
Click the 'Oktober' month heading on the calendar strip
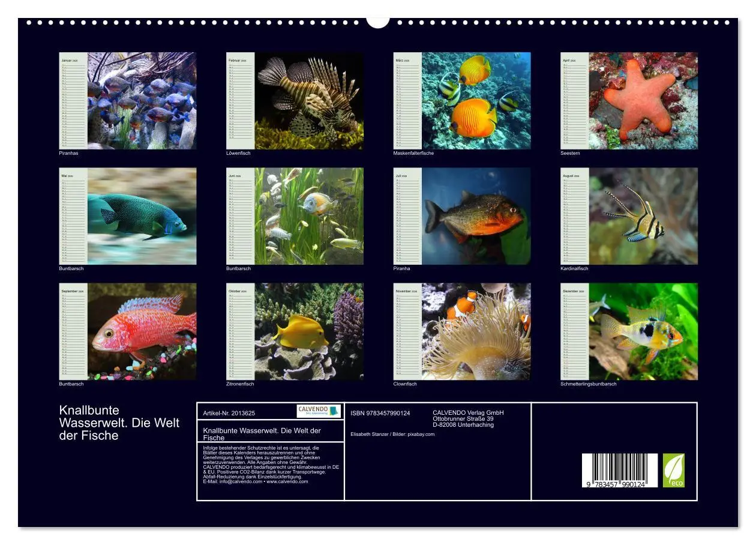234,291
